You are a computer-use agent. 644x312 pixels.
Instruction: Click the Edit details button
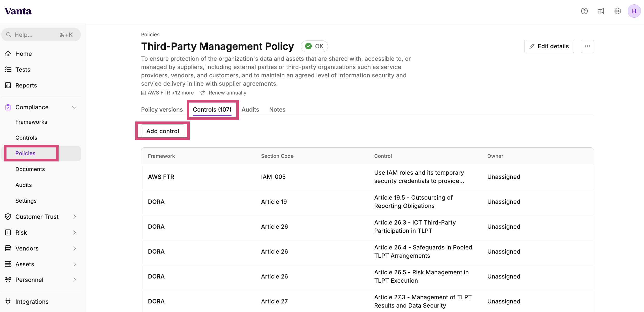pyautogui.click(x=549, y=46)
